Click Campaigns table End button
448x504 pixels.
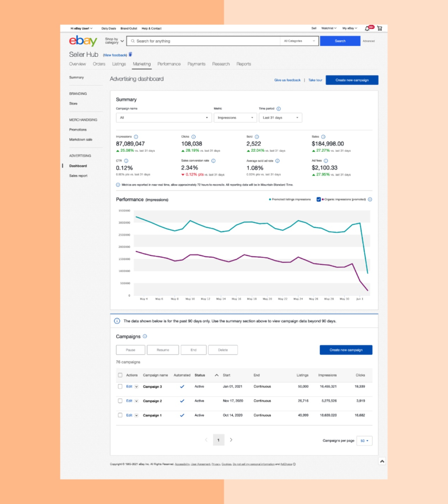tap(194, 350)
